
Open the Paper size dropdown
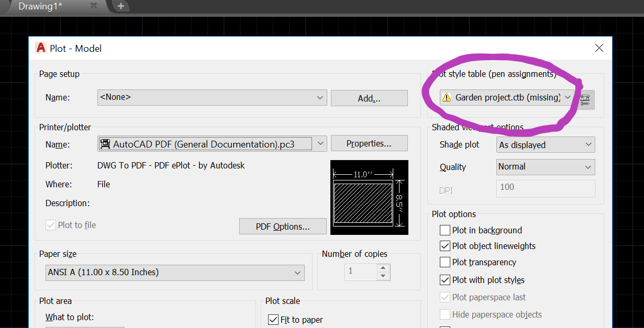tap(175, 273)
